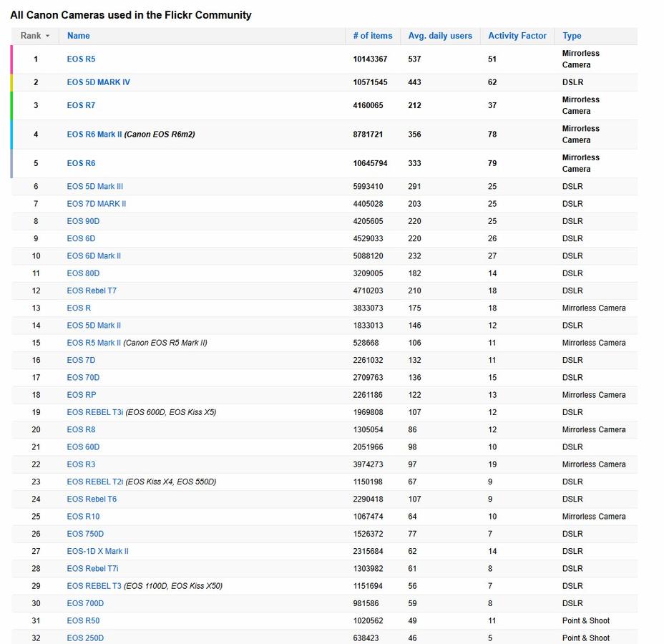This screenshot has width=664, height=644.
Task: Open the EOS REBEL T3i link
Action: [x=95, y=412]
